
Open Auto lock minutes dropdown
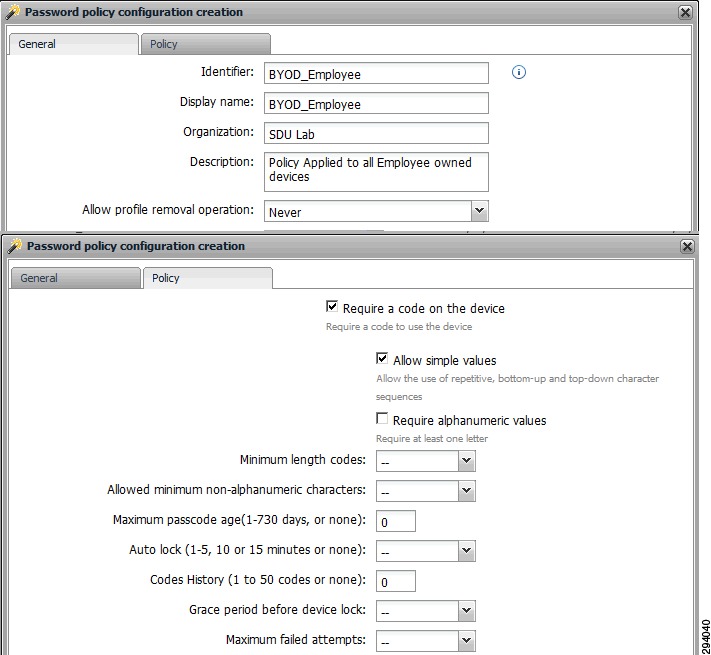point(467,550)
